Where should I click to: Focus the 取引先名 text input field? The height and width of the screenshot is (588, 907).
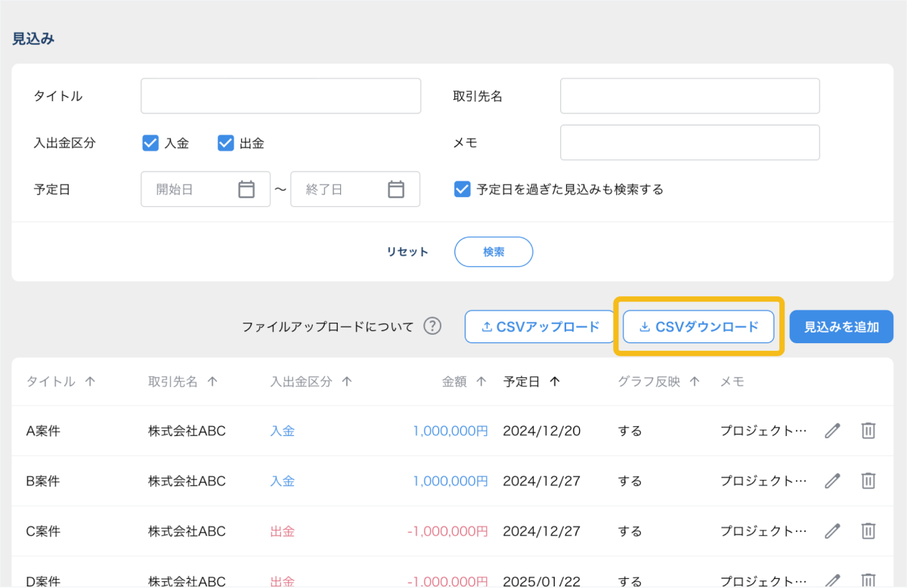click(689, 96)
